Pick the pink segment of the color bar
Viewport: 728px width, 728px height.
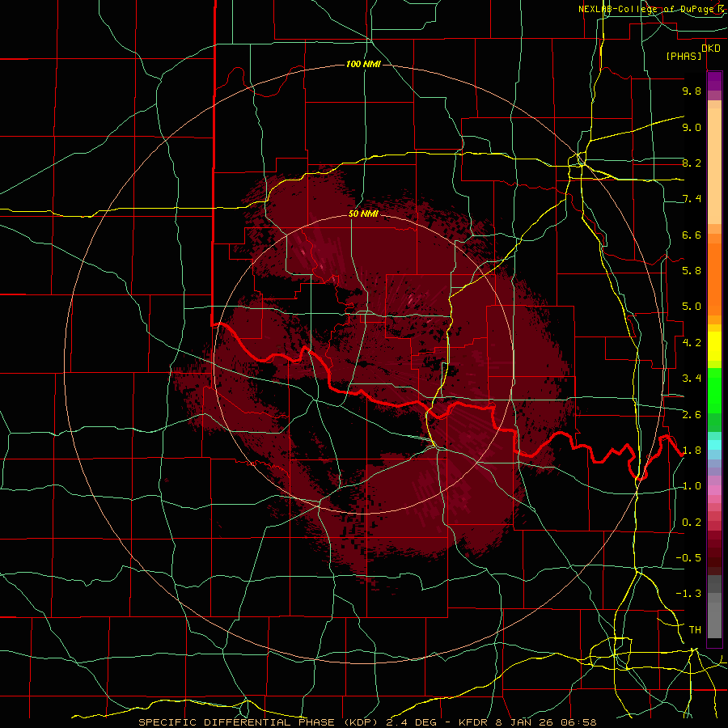tap(714, 490)
